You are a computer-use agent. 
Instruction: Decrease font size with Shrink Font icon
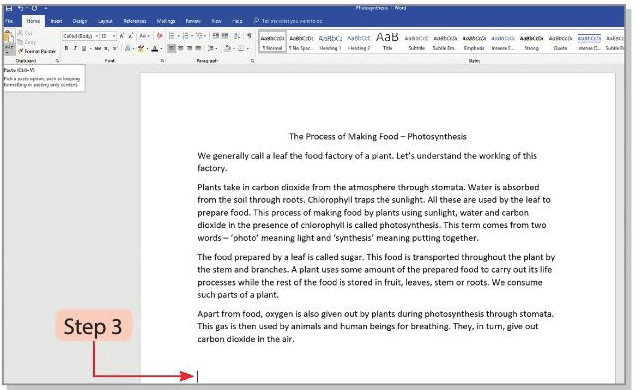click(x=131, y=36)
